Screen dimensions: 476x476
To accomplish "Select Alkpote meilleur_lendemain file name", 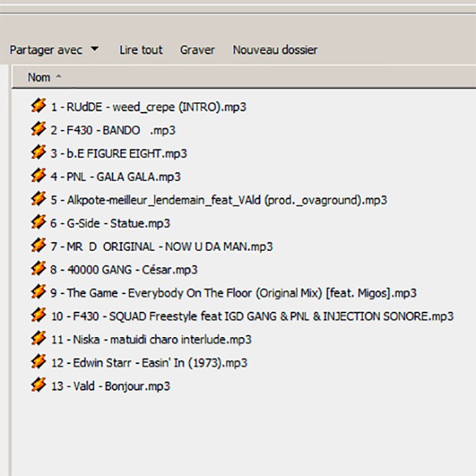I will point(219,200).
